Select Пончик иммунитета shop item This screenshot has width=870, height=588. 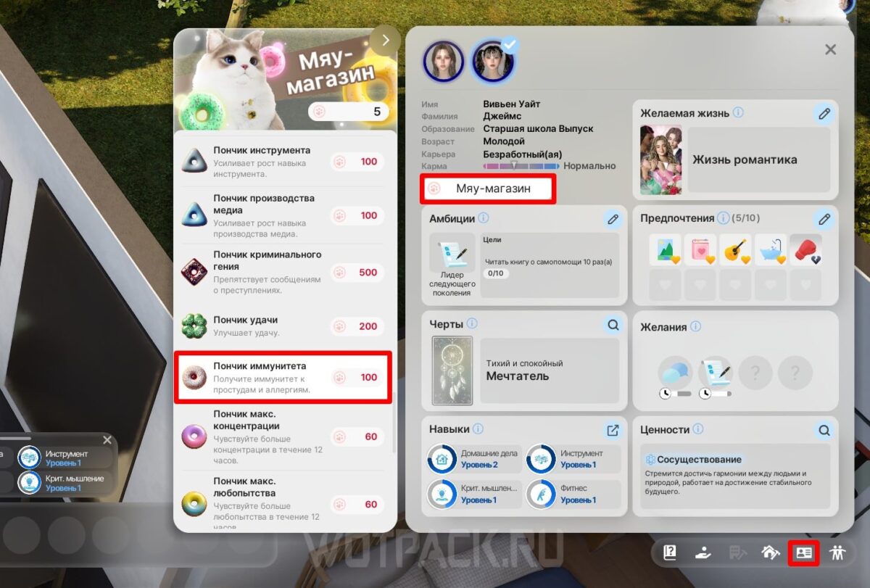[x=283, y=377]
